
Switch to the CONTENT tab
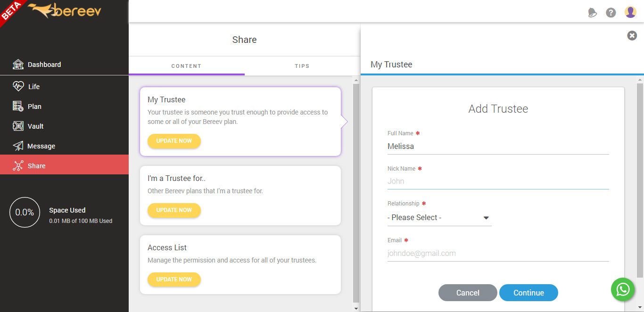(x=186, y=66)
